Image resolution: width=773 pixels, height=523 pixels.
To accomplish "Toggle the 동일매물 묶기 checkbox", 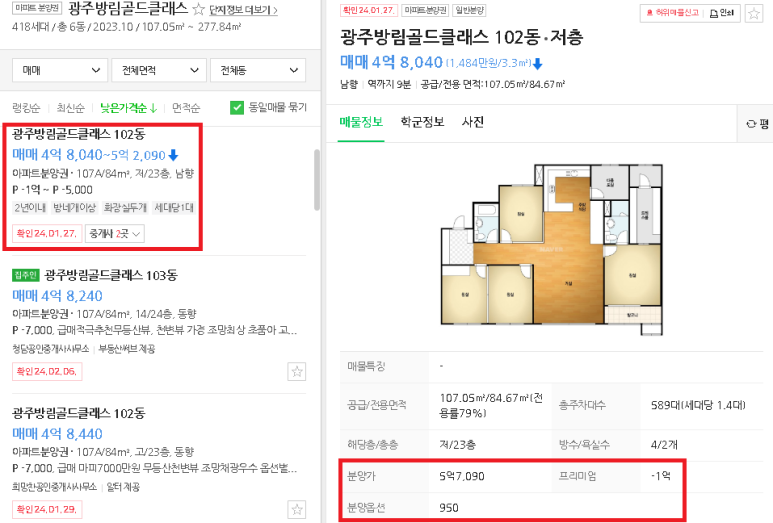I will [237, 107].
